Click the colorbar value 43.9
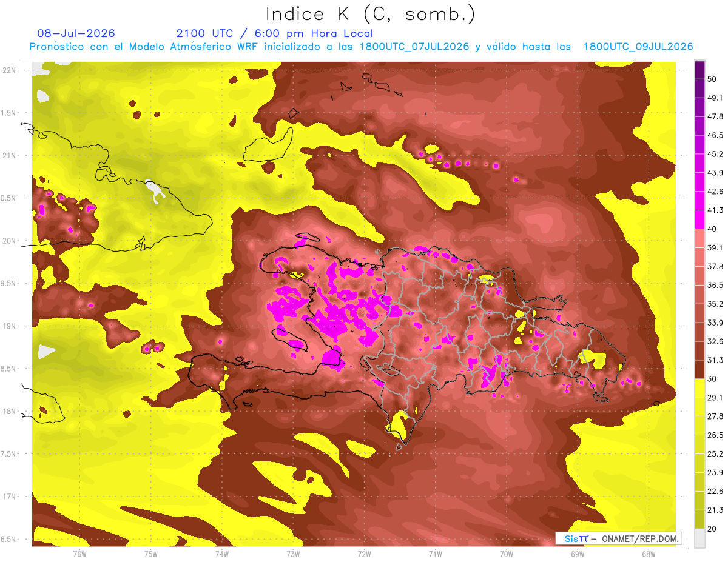 [715, 173]
